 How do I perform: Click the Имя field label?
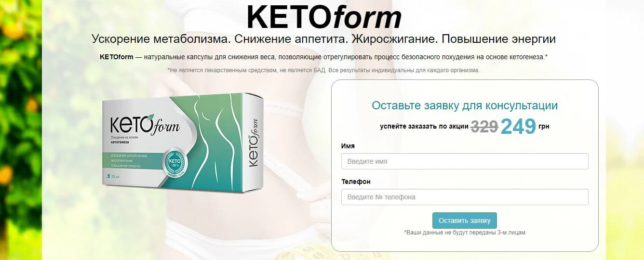(x=348, y=146)
